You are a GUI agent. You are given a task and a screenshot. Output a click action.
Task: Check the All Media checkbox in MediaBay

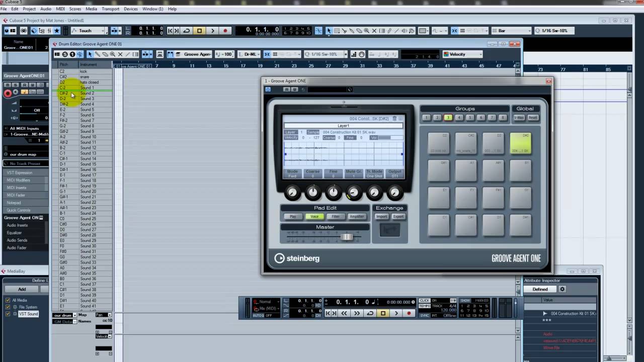click(x=8, y=300)
